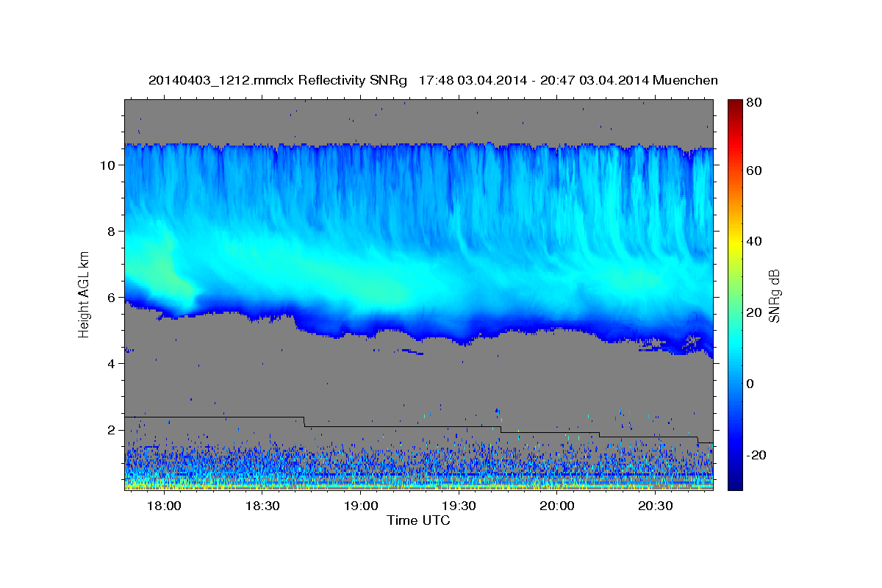Image resolution: width=882 pixels, height=588 pixels.
Task: Click the dark red top of colorbar
Action: [735, 107]
